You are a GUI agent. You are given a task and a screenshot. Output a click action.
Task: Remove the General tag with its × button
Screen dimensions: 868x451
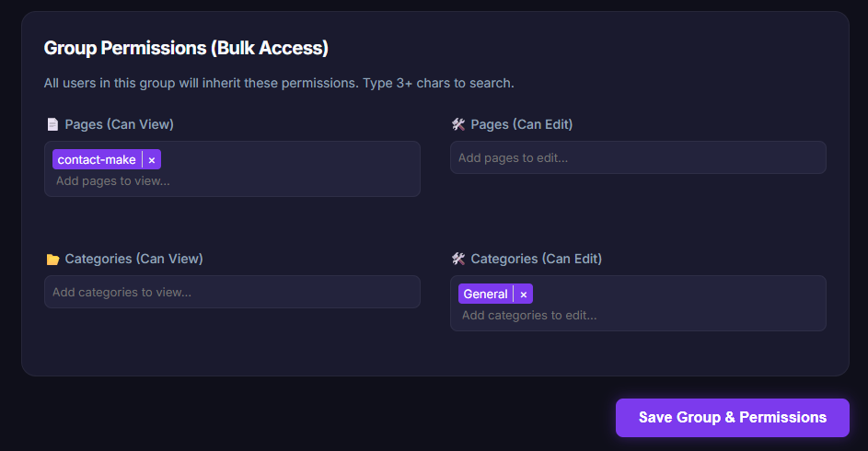(x=524, y=295)
